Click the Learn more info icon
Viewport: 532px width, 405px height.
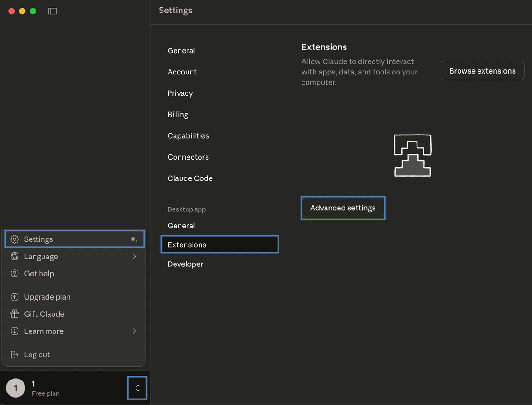tap(15, 331)
